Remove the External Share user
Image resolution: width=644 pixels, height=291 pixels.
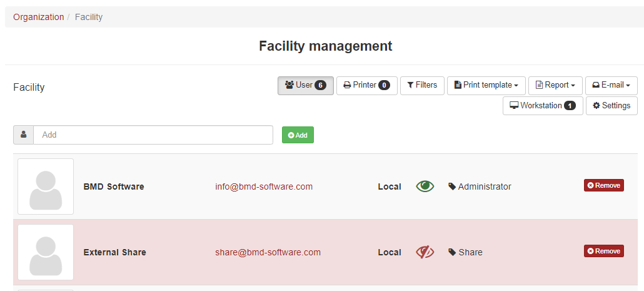click(x=604, y=251)
